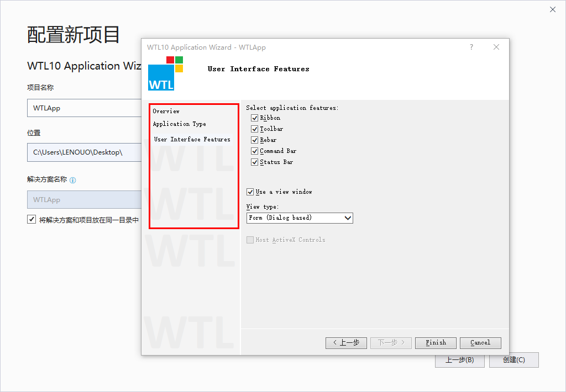Toggle the Toolbar checkbox

tap(254, 129)
